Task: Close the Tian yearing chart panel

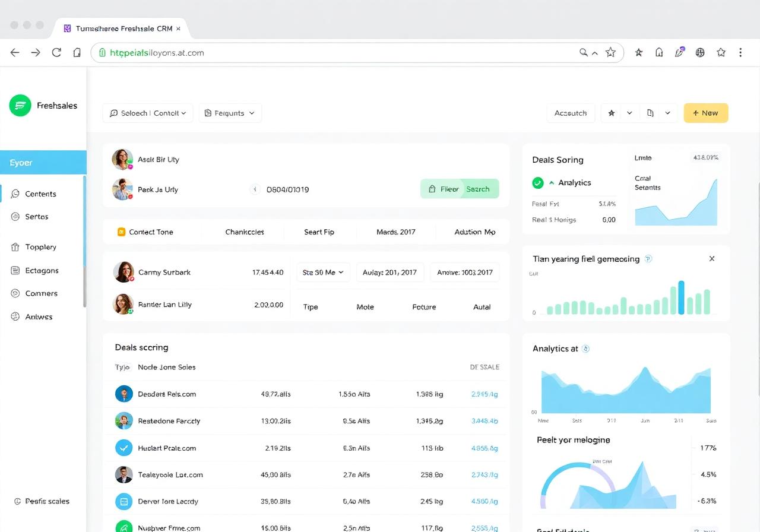Action: coord(712,259)
